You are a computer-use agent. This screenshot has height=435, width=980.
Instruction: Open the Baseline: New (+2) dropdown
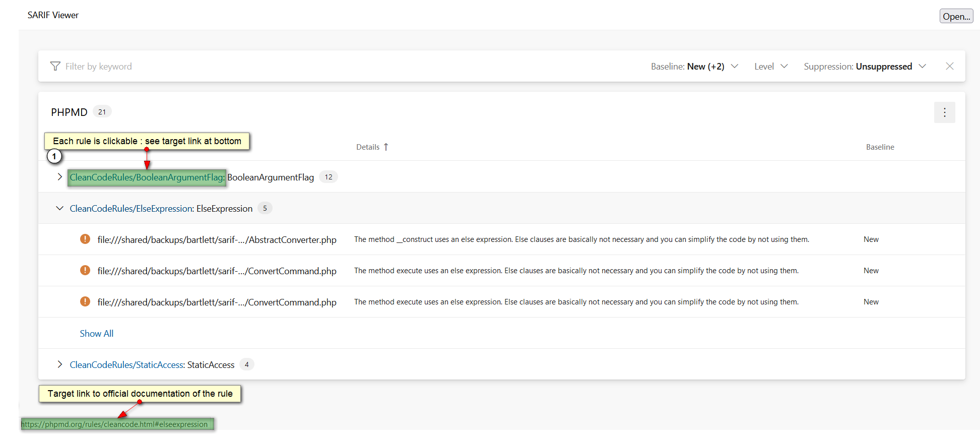[694, 67]
